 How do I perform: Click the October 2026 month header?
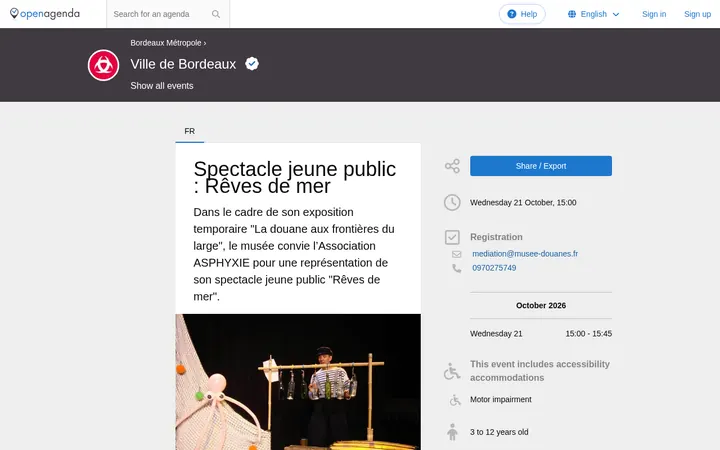541,305
